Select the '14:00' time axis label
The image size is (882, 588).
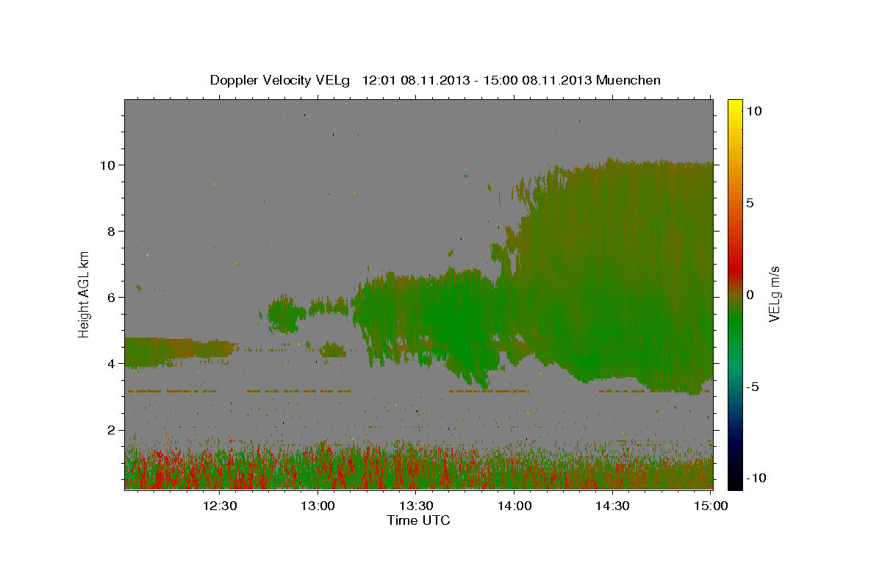pos(514,506)
